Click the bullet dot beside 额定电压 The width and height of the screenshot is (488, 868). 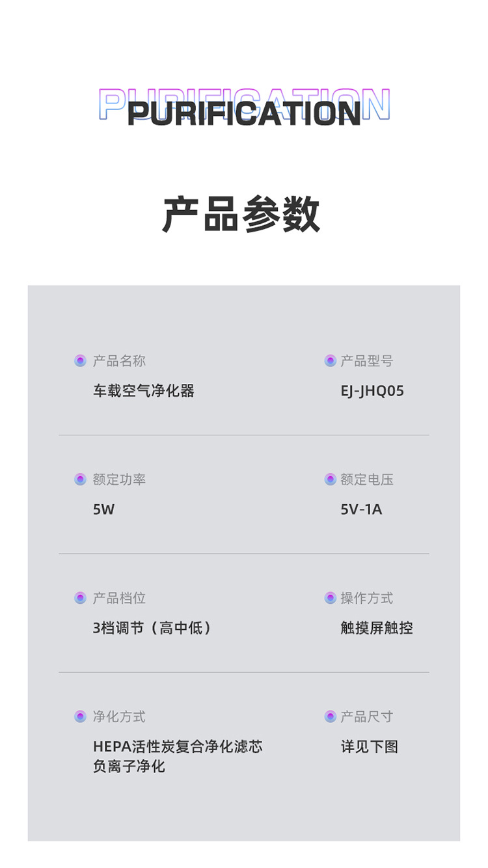point(331,480)
